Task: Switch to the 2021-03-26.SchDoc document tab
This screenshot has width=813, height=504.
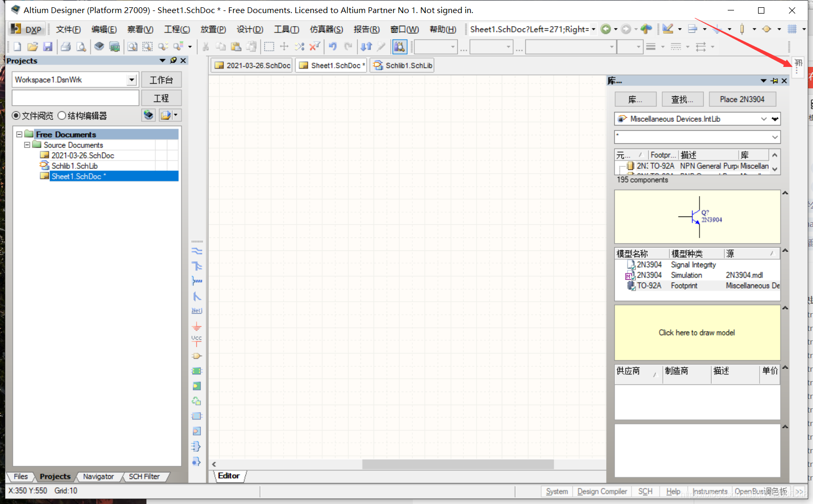Action: tap(252, 65)
